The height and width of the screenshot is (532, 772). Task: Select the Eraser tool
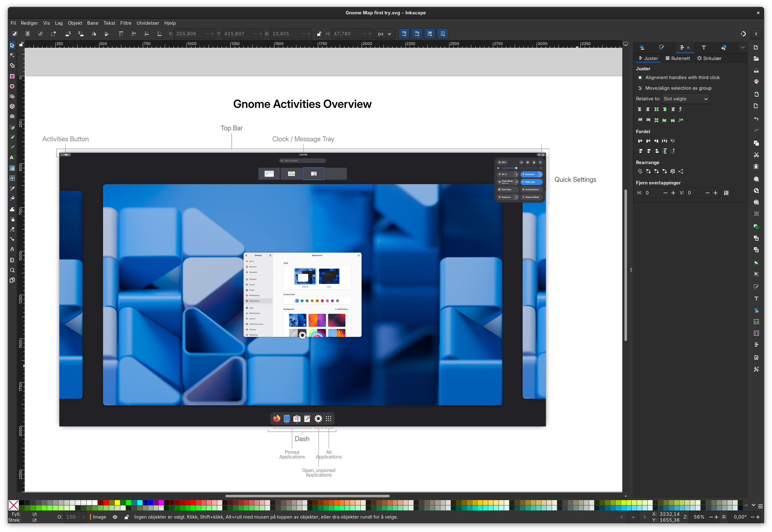click(12, 229)
